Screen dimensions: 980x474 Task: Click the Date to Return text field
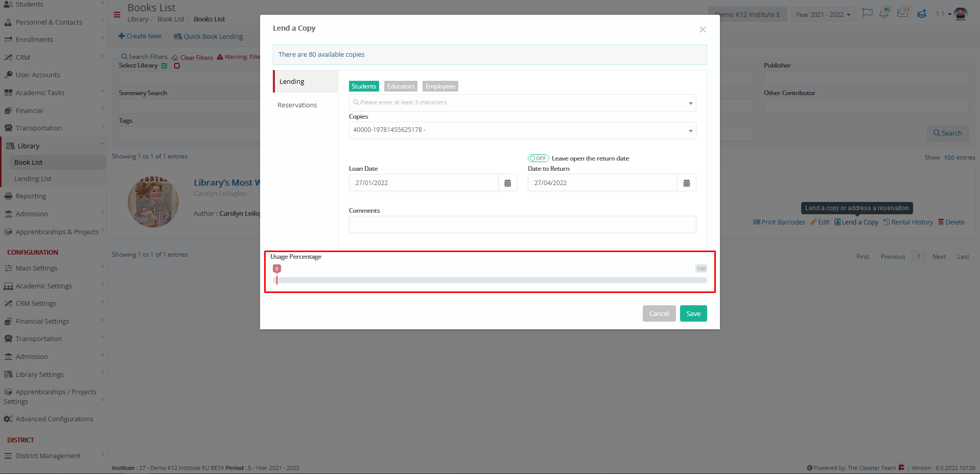(x=602, y=183)
